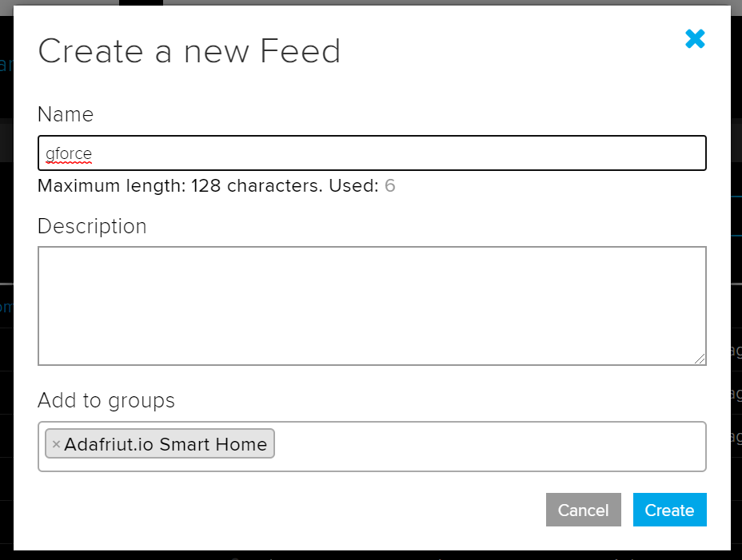Select the Adafriut.io Smart Home tag text
742x560 pixels.
tap(166, 444)
